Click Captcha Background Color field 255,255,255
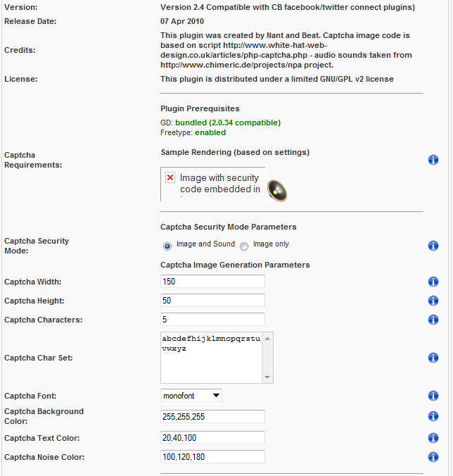 pos(212,417)
